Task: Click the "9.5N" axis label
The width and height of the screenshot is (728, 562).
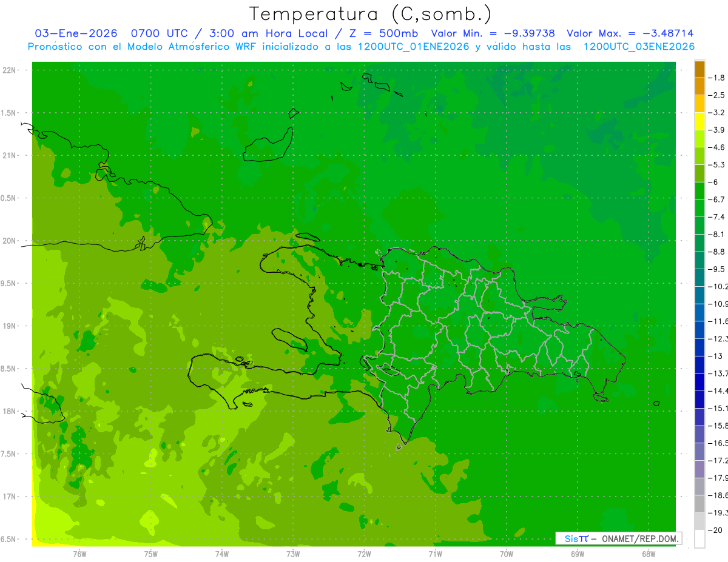Action: pyautogui.click(x=8, y=284)
